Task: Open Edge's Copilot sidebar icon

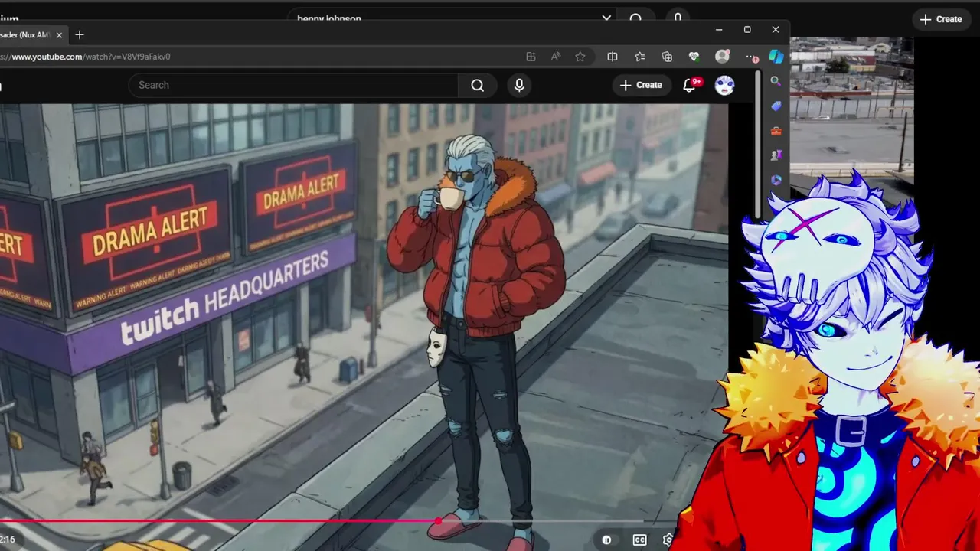Action: click(x=776, y=57)
